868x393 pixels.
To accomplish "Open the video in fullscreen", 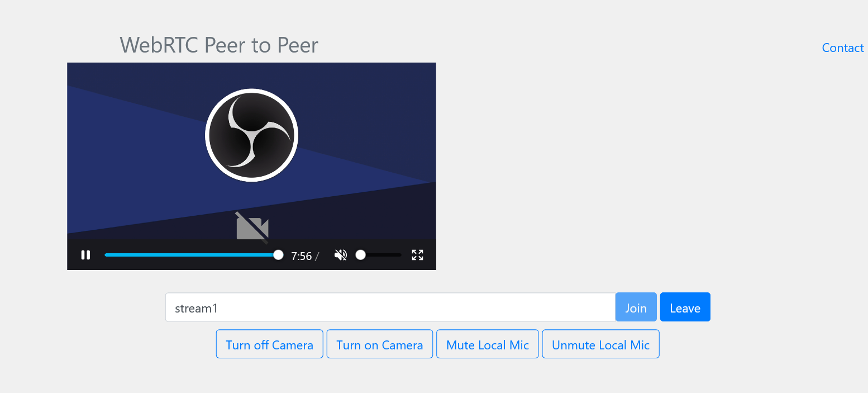I will (x=417, y=255).
